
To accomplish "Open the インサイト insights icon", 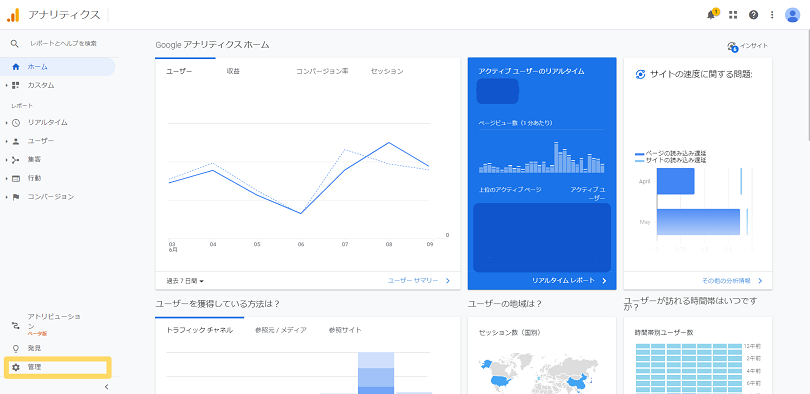I will 732,46.
